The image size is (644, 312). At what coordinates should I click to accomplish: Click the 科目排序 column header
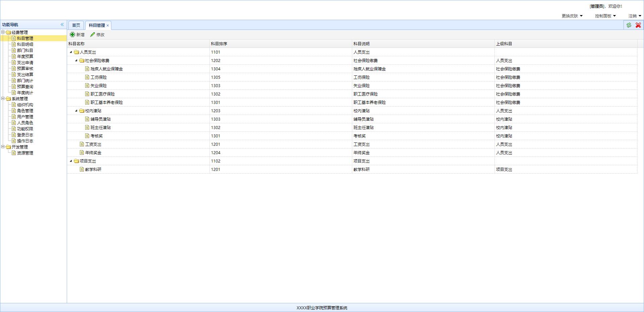click(x=281, y=44)
